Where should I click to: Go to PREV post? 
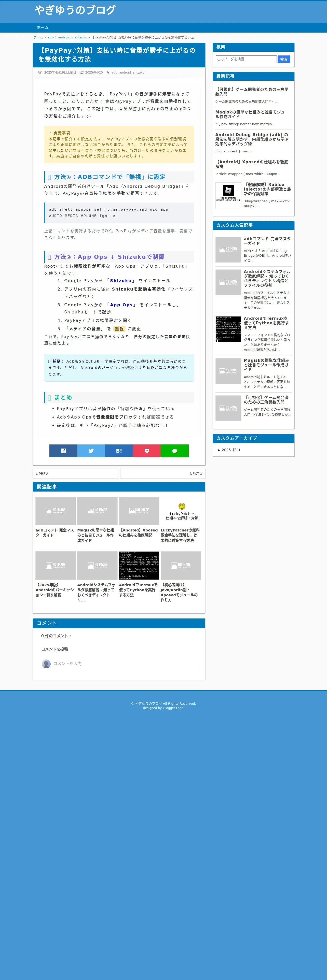coord(75,474)
